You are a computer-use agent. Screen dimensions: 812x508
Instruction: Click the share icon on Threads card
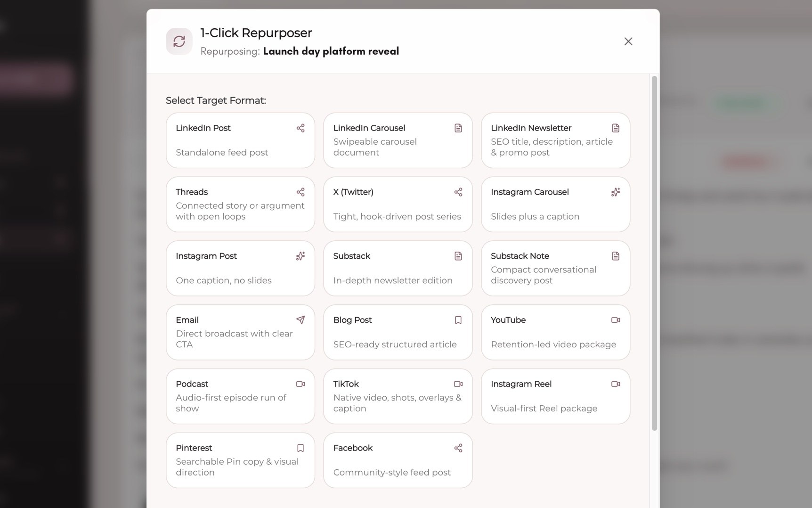click(x=300, y=192)
